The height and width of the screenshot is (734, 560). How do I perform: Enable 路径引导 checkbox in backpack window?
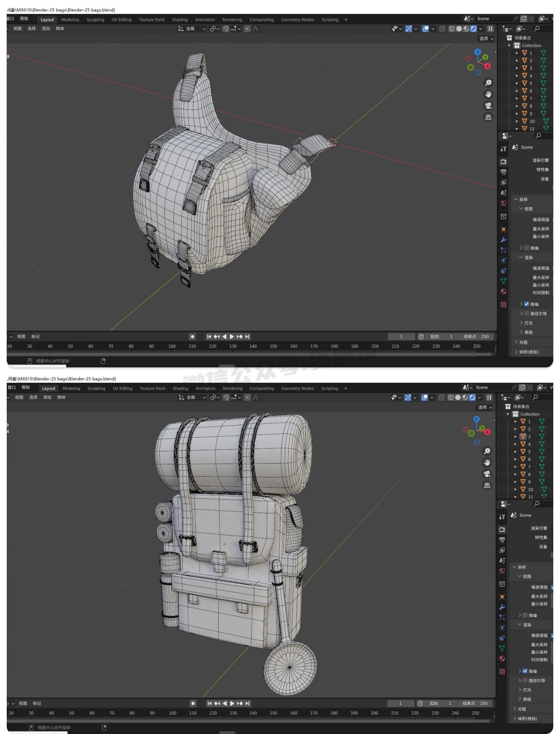(525, 680)
